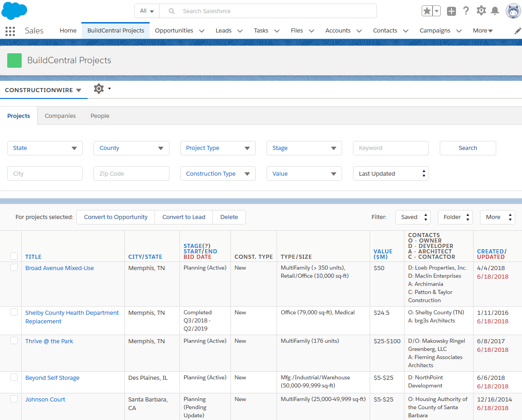Open the favorites list dropdown arrow
The width and height of the screenshot is (522, 420).
[437, 11]
